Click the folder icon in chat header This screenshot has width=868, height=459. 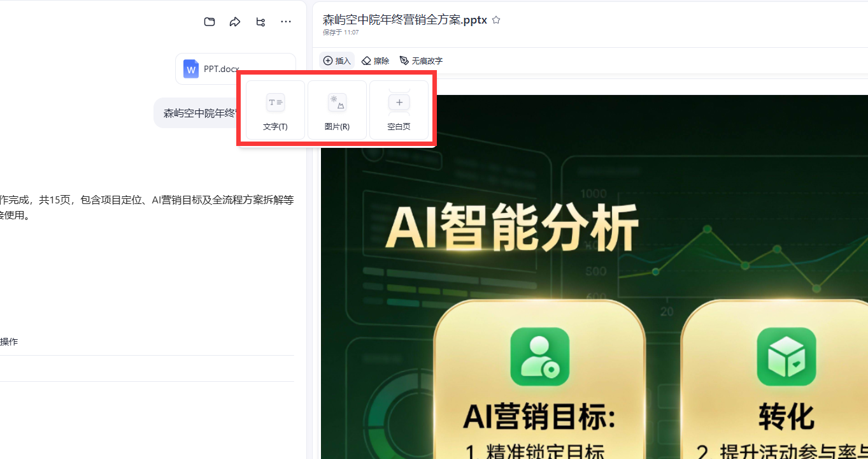[210, 22]
